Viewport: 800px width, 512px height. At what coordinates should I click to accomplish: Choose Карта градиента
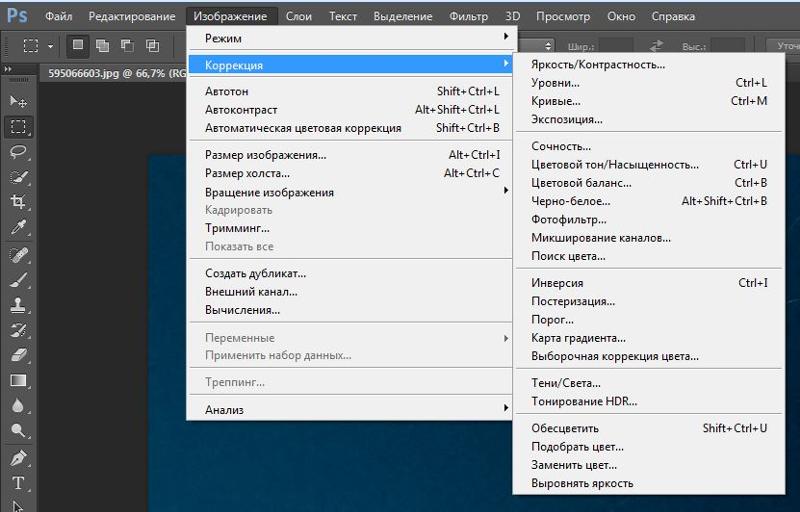point(649,338)
